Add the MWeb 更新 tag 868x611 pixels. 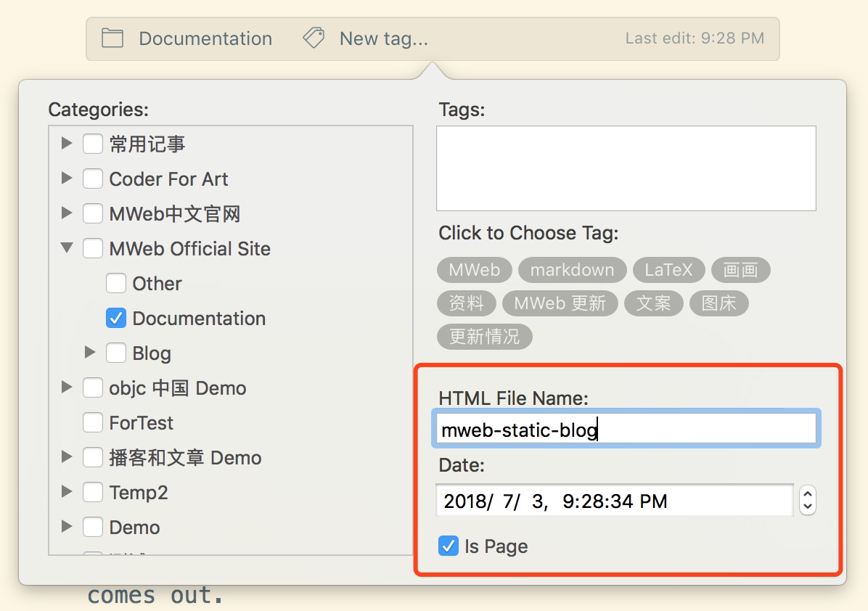tap(560, 303)
